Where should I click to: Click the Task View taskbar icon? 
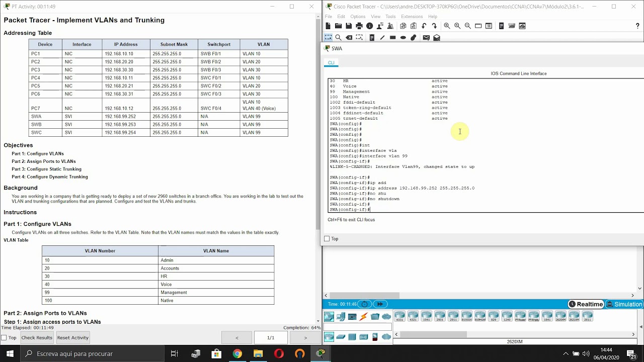pos(174,353)
